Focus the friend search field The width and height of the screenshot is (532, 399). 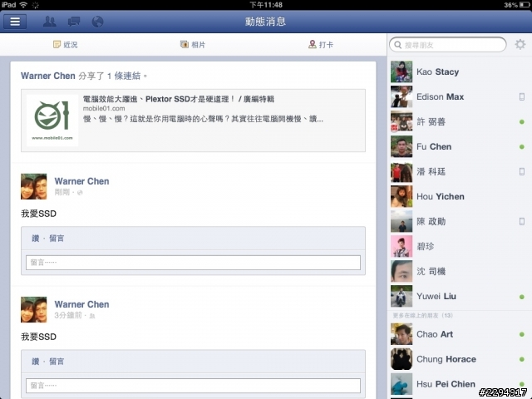coord(448,45)
